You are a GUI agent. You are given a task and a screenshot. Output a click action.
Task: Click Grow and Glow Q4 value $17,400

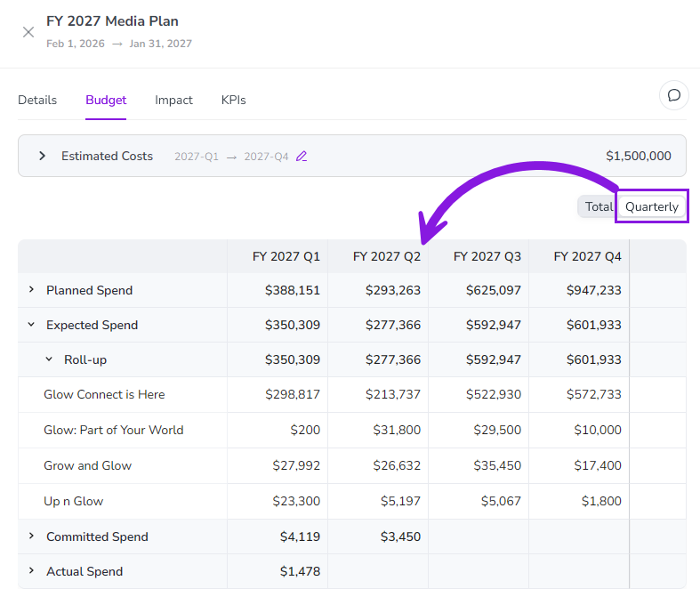598,465
